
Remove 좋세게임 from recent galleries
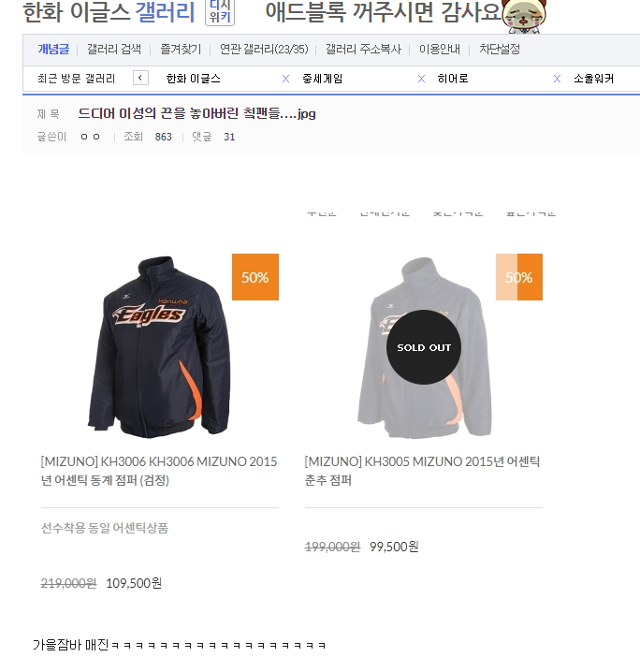pyautogui.click(x=422, y=79)
